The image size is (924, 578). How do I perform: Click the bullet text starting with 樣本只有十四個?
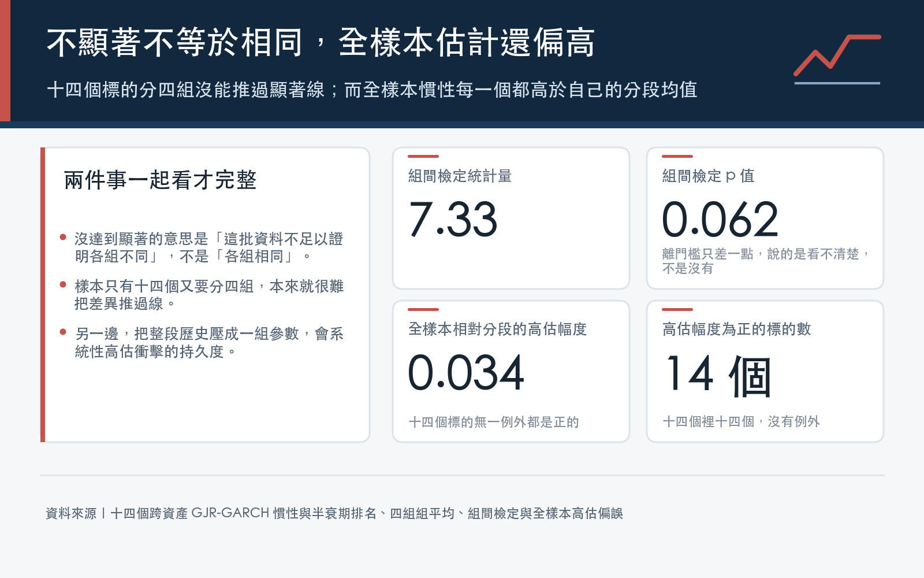209,295
